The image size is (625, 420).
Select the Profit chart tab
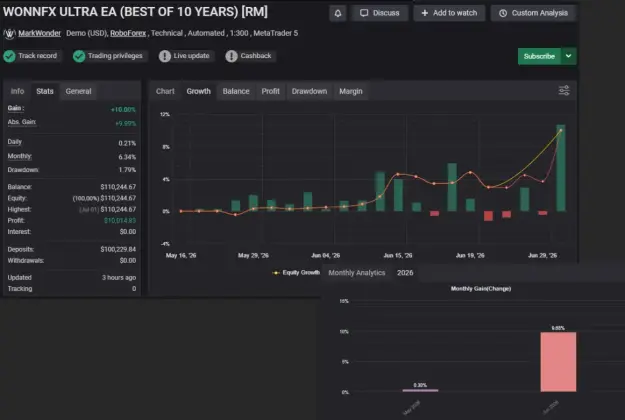270,91
